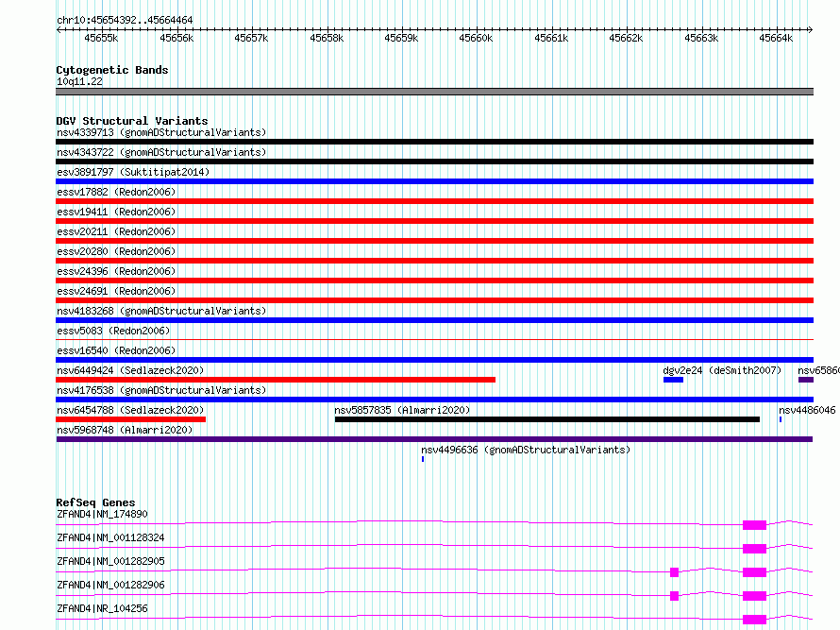Open the nsv6454788 (Sedlazeck2020) label
The height and width of the screenshot is (630, 840).
point(130,410)
